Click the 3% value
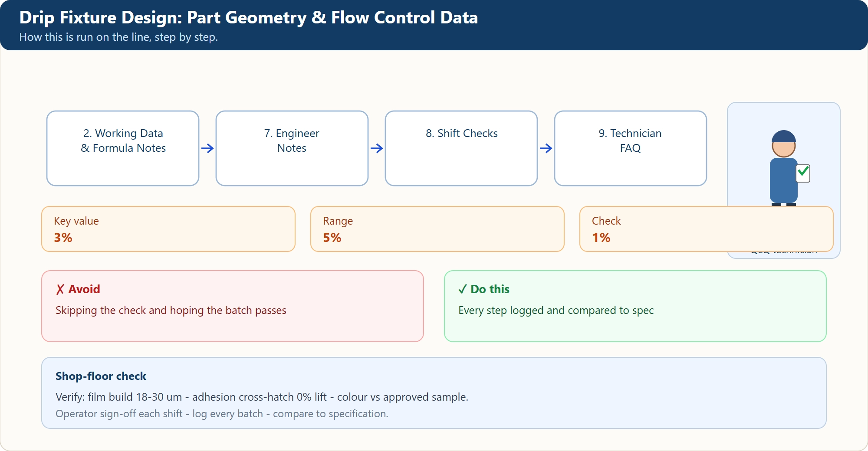868x451 pixels. coord(63,238)
